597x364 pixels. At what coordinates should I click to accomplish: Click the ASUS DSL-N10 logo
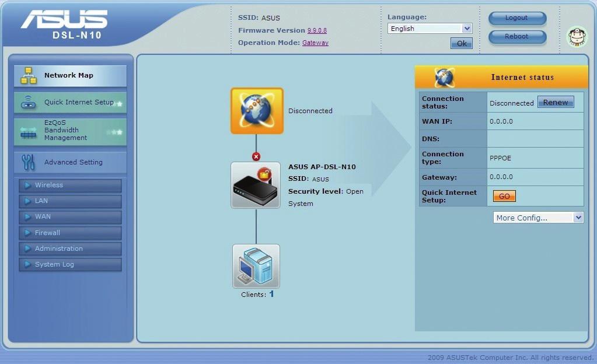65,24
